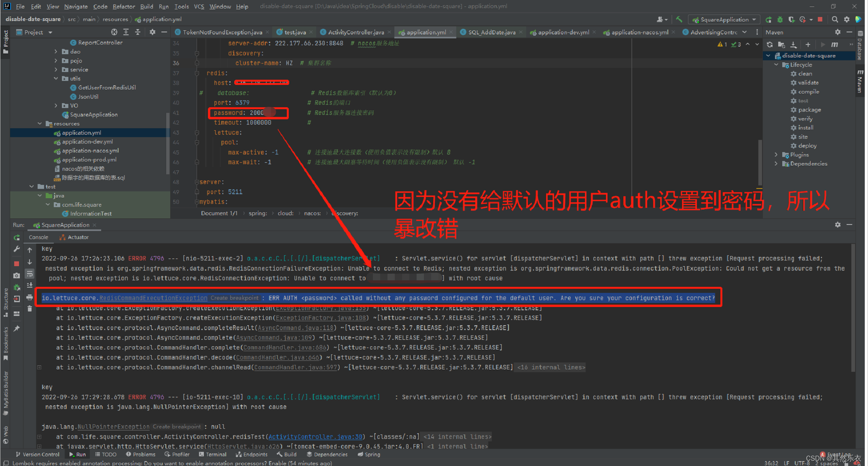The height and width of the screenshot is (466, 868).
Task: Switch to the Actuator tab
Action: coord(77,237)
